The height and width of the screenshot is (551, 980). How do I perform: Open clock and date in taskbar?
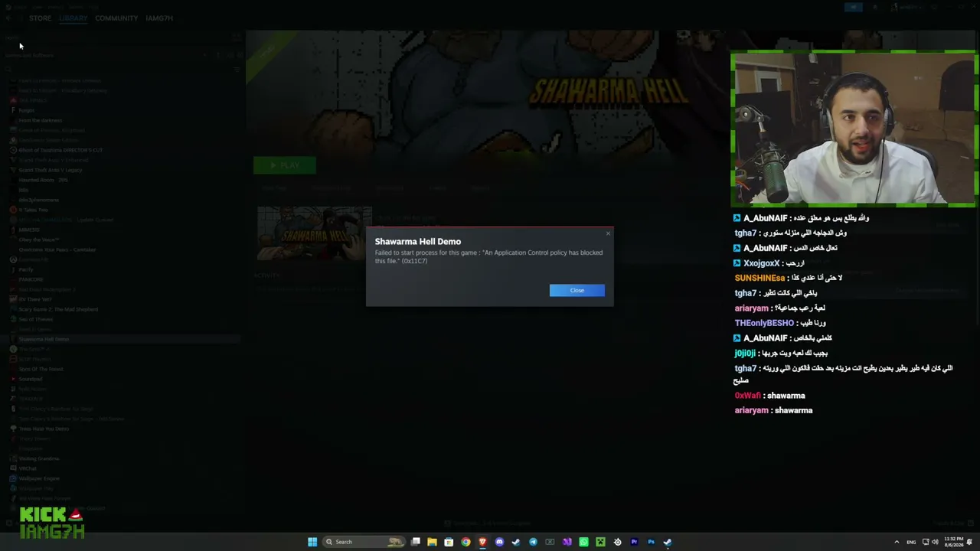coord(954,542)
